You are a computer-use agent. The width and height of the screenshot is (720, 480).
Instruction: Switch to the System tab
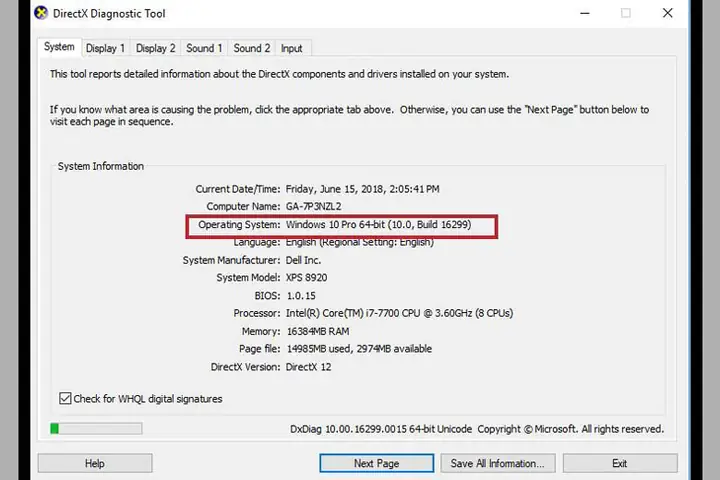point(59,47)
